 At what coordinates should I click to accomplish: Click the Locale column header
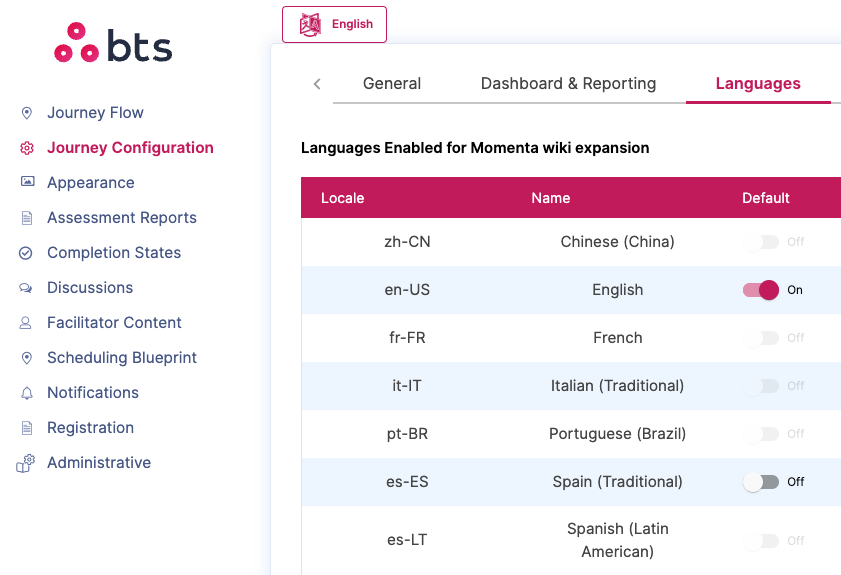click(x=343, y=198)
